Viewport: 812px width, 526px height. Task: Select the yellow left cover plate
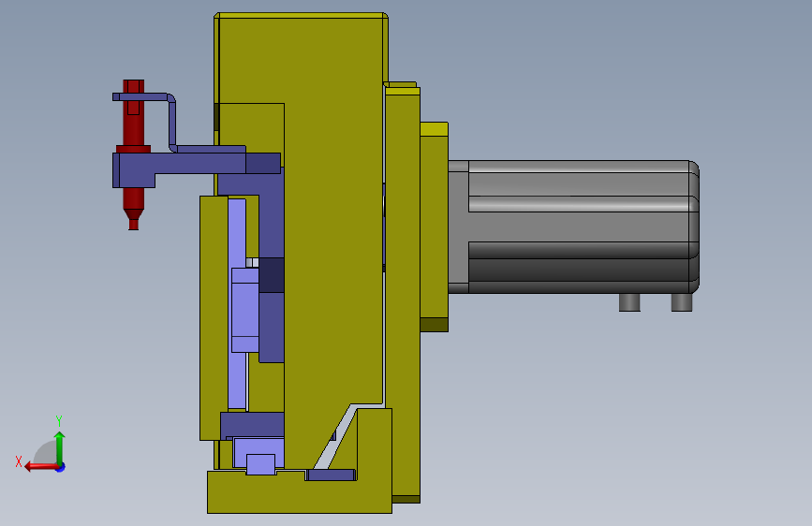(214, 318)
